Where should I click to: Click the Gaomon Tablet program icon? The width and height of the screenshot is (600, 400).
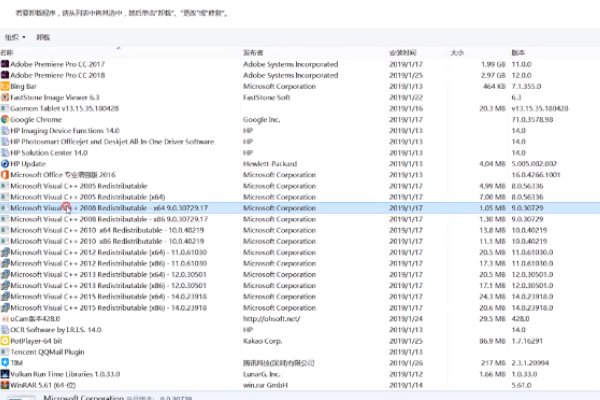pyautogui.click(x=5, y=108)
